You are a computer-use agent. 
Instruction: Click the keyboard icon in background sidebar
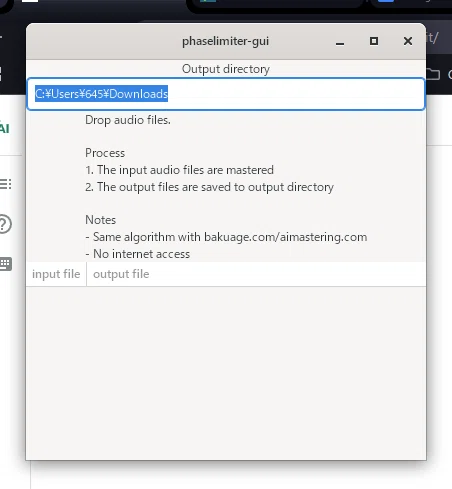click(x=6, y=264)
